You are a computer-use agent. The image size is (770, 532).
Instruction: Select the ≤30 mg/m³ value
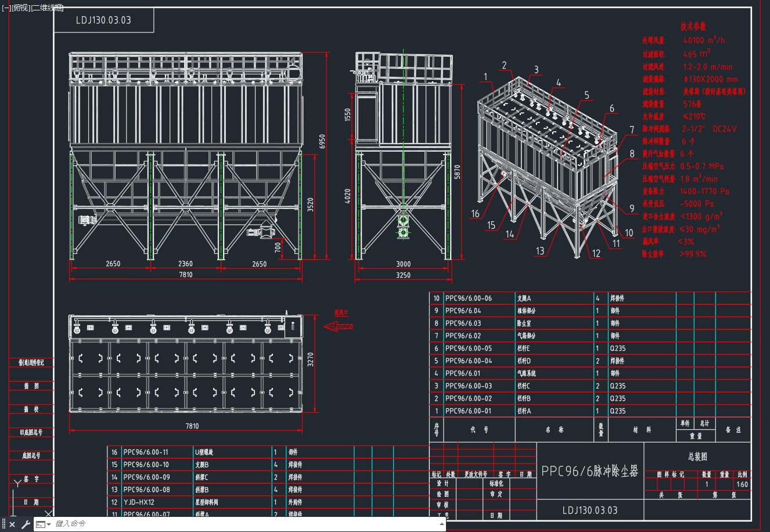coord(700,229)
